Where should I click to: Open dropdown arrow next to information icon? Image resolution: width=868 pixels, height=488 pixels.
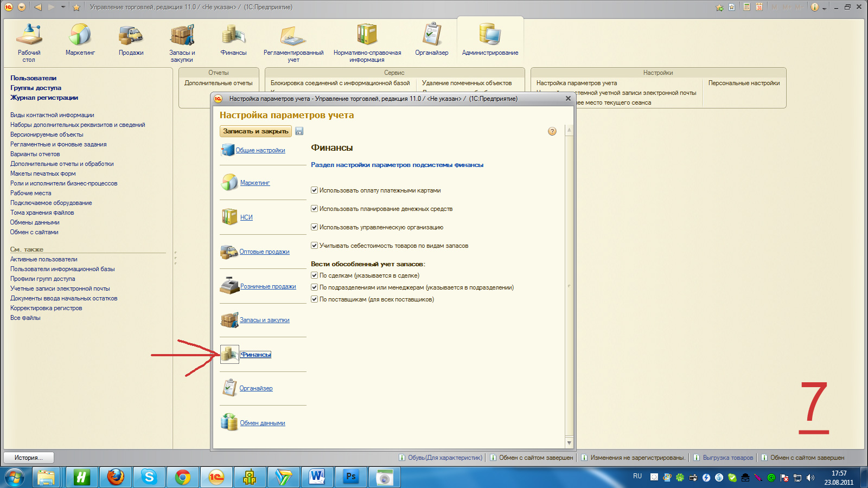click(825, 8)
